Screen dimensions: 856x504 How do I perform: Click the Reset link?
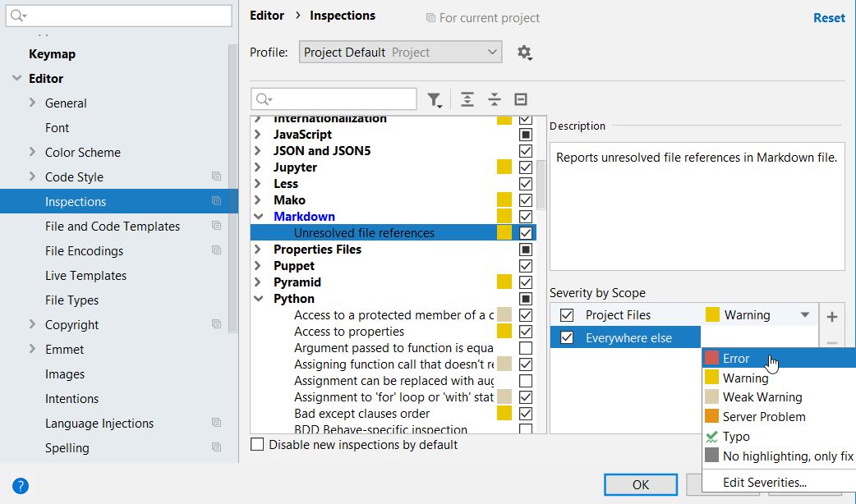point(829,18)
